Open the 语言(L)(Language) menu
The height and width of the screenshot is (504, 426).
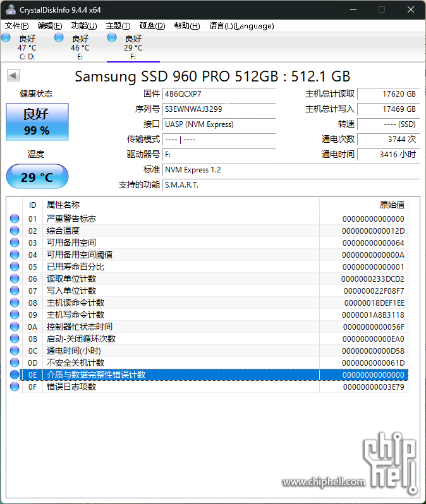coord(241,26)
